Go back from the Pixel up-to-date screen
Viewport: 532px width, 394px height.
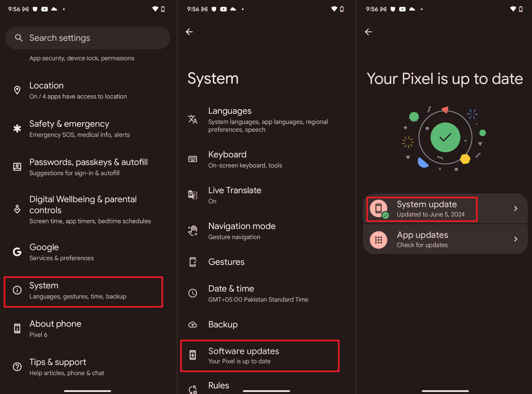click(x=368, y=32)
